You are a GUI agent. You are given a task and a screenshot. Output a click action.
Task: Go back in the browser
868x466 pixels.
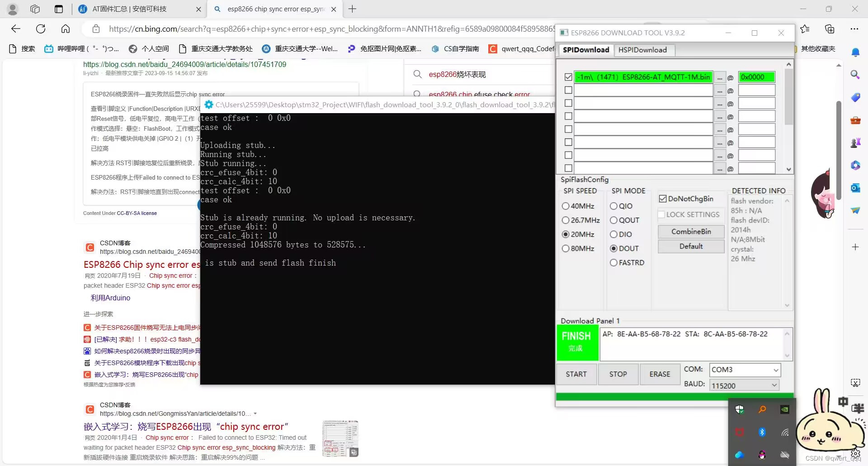(16, 29)
